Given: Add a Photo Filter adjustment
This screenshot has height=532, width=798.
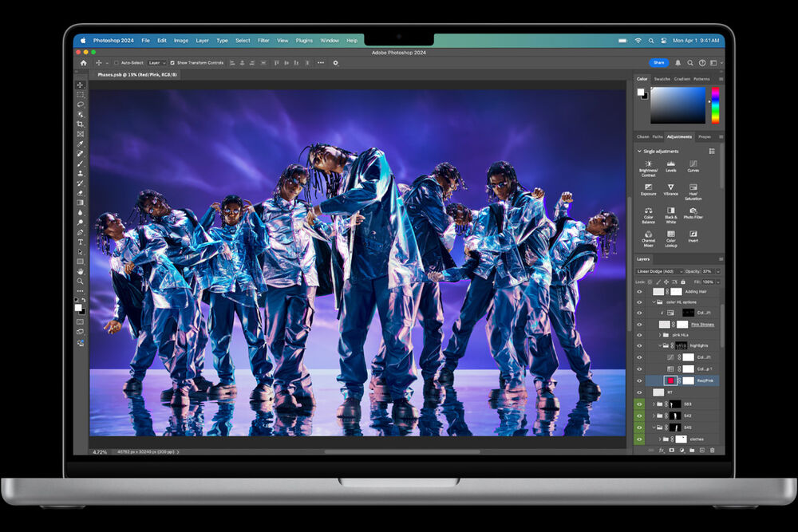Looking at the screenshot, I should point(693,211).
